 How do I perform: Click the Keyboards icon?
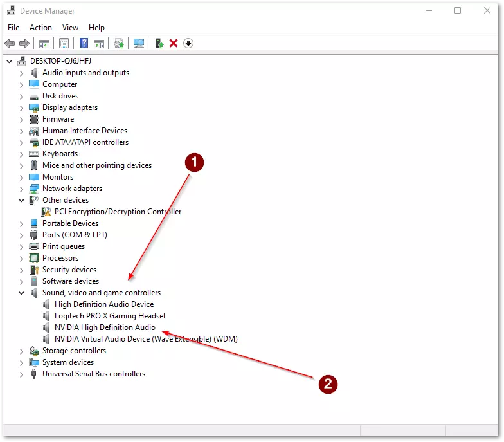pos(34,154)
